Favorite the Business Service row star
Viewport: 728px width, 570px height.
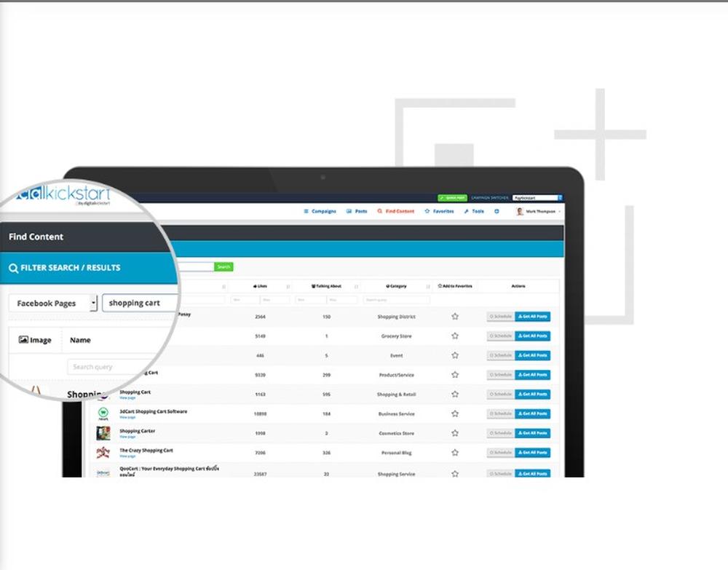tap(455, 413)
